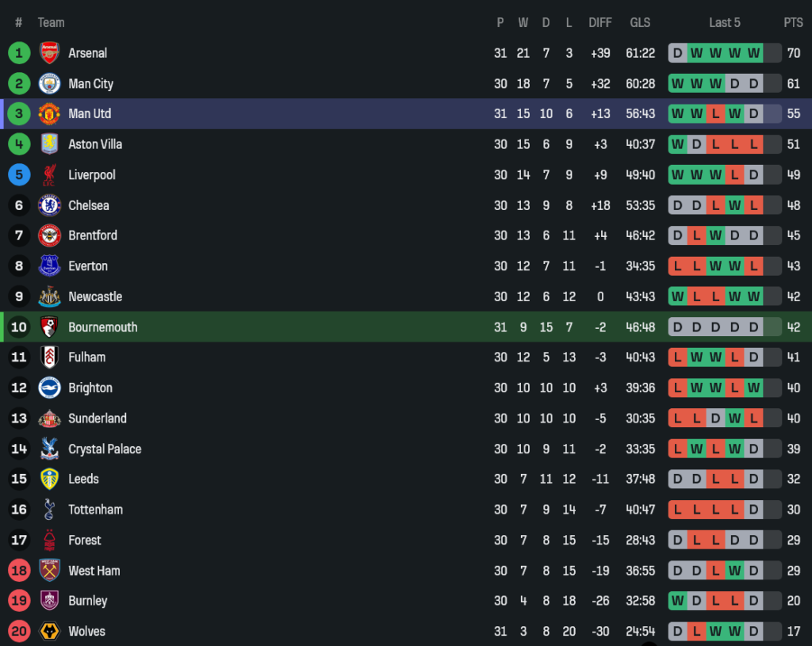Click the West Ham club crest
812x646 pixels.
[x=49, y=571]
